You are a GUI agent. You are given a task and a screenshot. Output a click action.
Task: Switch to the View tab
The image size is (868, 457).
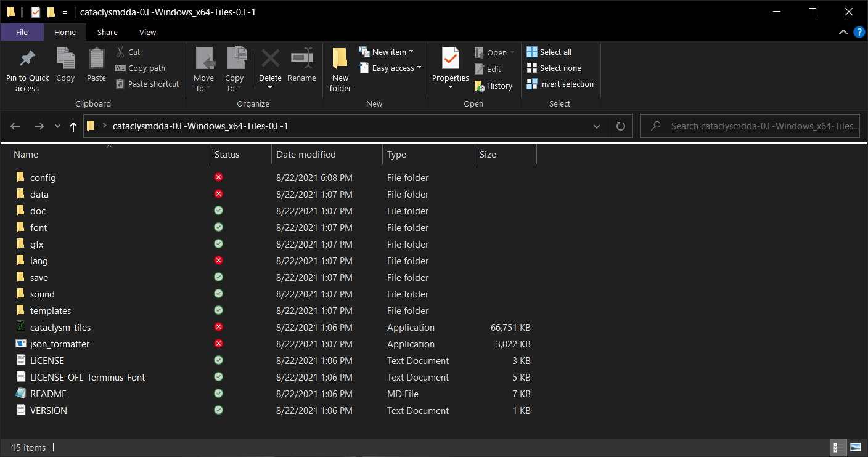coord(148,33)
